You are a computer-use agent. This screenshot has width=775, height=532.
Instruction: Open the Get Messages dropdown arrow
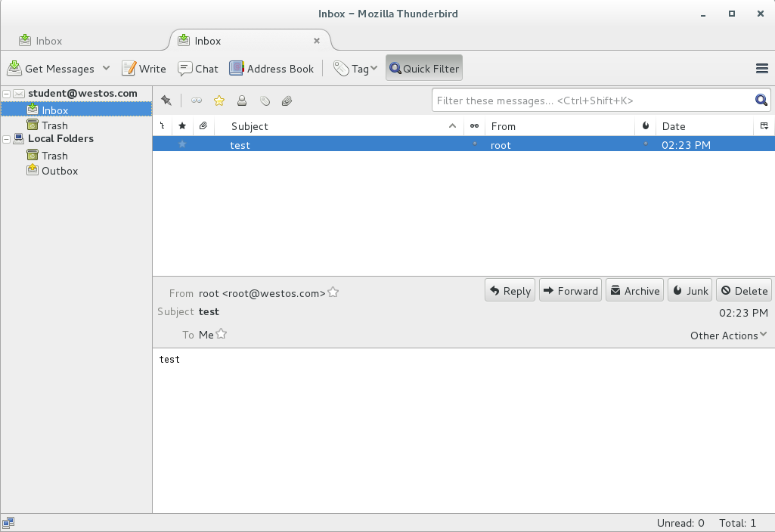coord(107,68)
